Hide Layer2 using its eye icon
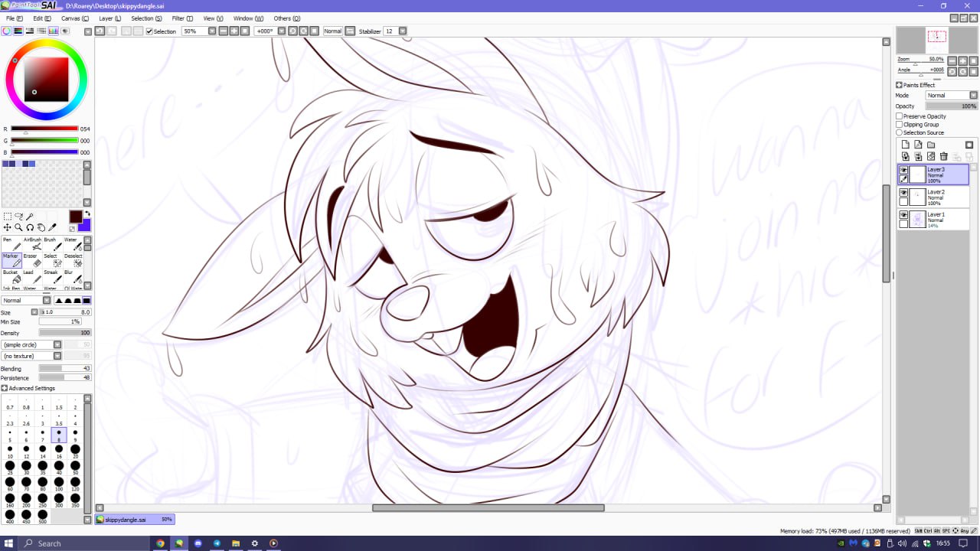 (903, 193)
